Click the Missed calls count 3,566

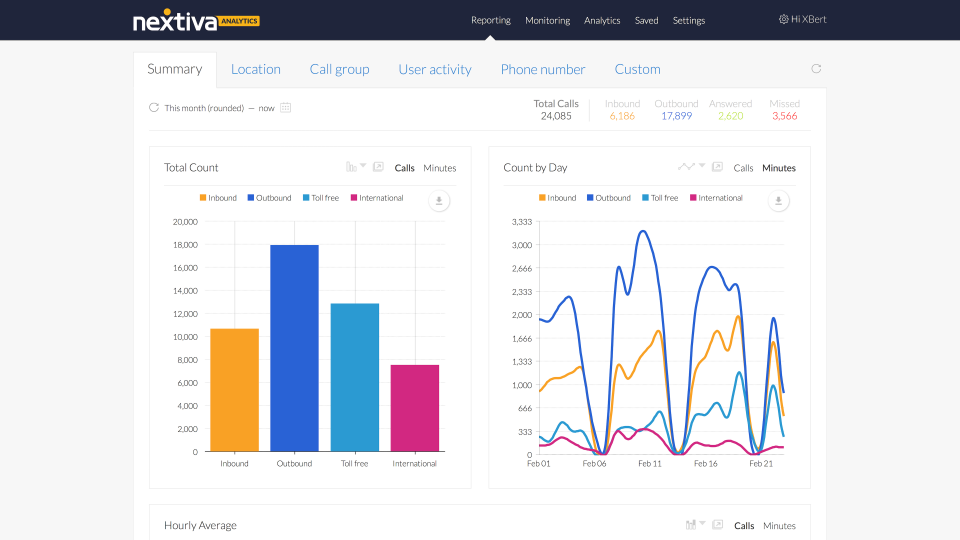(x=784, y=116)
